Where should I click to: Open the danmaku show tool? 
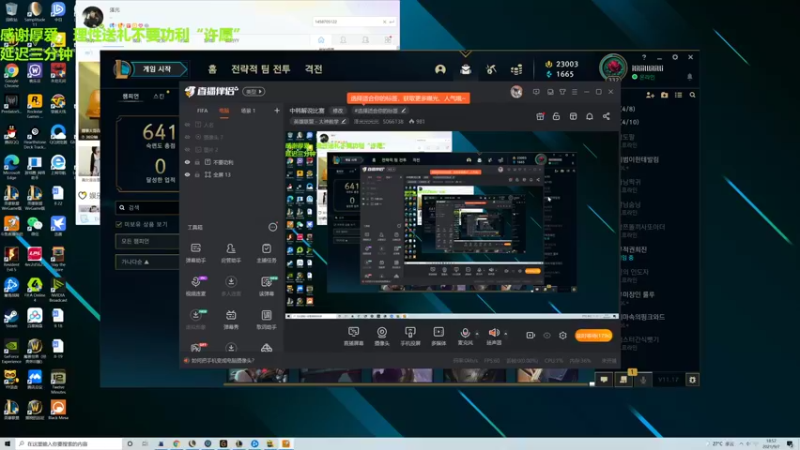tap(231, 319)
